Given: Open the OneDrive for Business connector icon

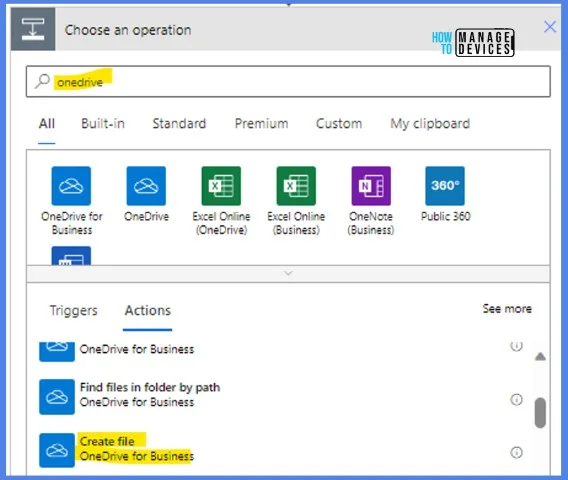Looking at the screenshot, I should pos(71,186).
